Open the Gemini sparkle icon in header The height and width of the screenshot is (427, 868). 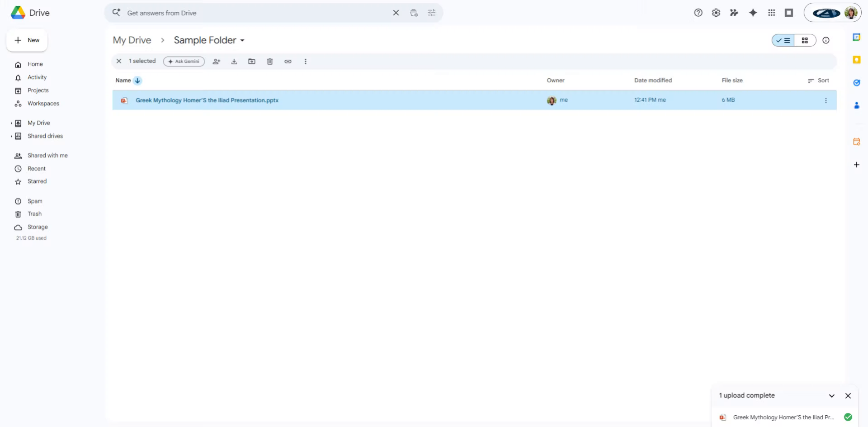pyautogui.click(x=753, y=13)
